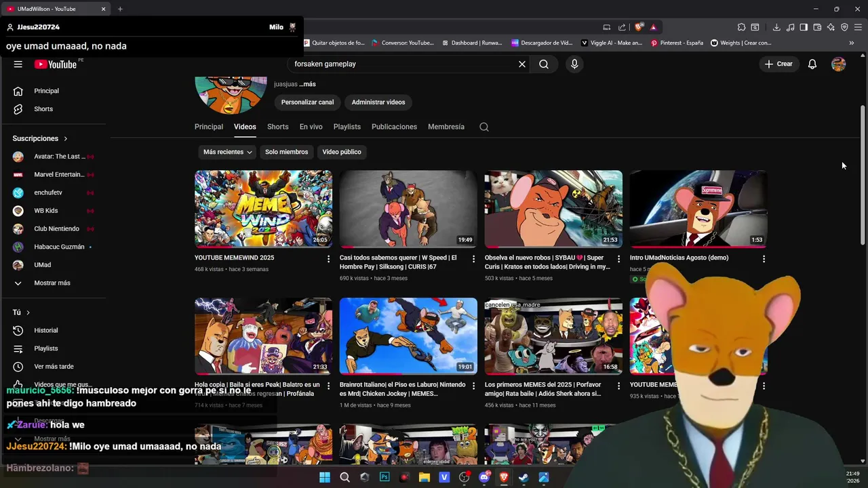Viewport: 868px width, 488px height.
Task: Show more bookmarks with the chevron
Action: [x=852, y=43]
